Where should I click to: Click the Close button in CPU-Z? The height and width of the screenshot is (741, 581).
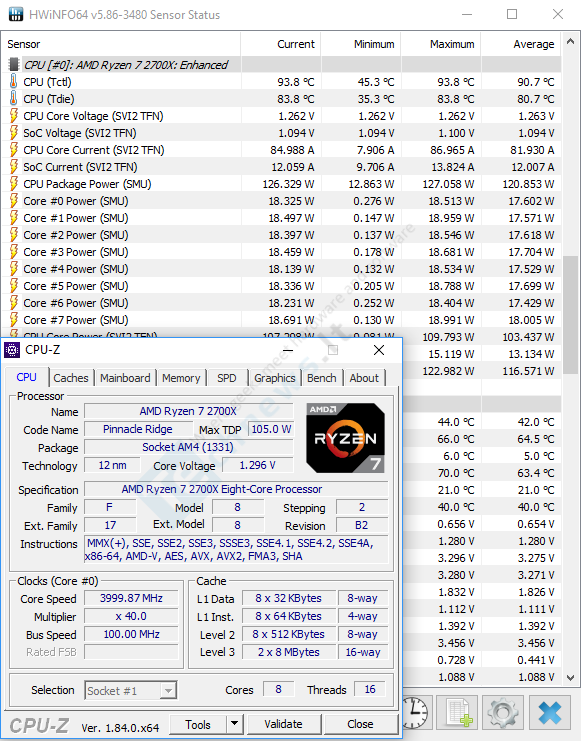coord(360,724)
